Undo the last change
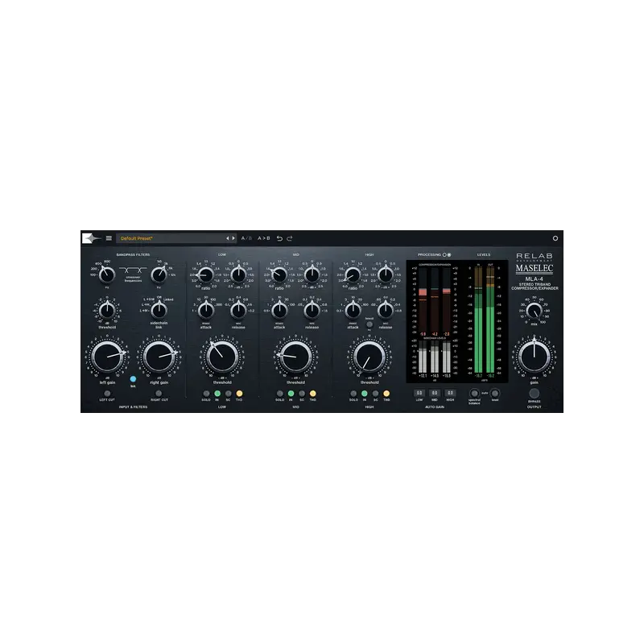This screenshot has height=644, width=644. tap(279, 238)
